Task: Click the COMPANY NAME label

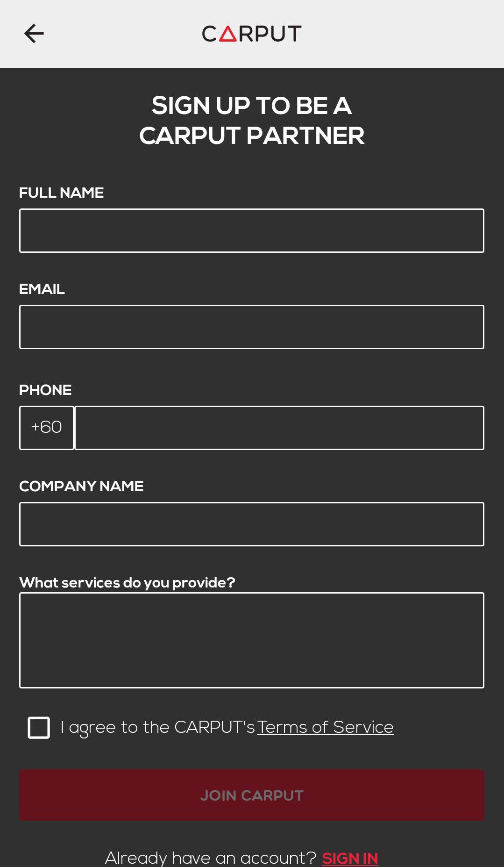Action: pos(81,486)
